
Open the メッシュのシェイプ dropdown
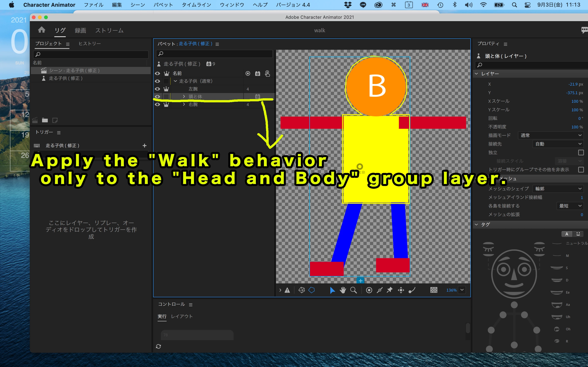coord(558,189)
